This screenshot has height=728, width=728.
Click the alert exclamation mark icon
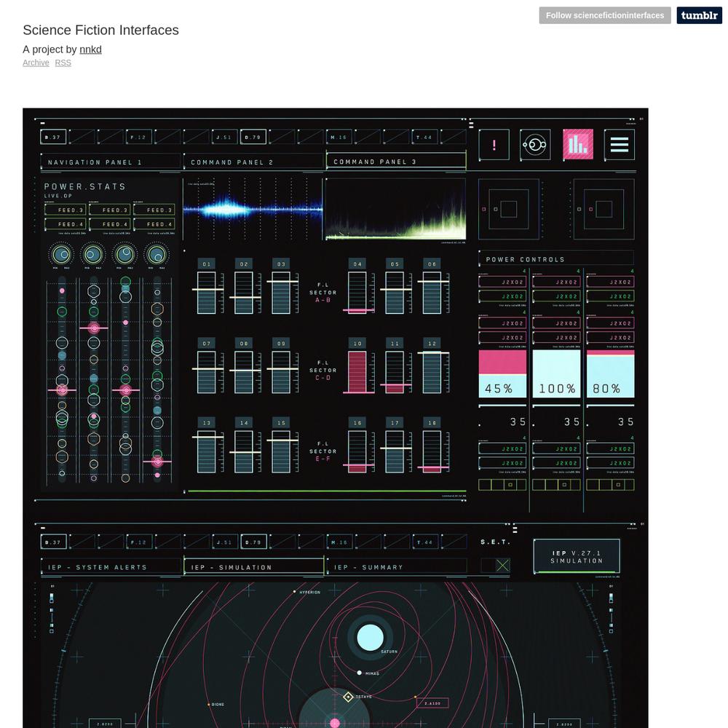click(x=494, y=144)
